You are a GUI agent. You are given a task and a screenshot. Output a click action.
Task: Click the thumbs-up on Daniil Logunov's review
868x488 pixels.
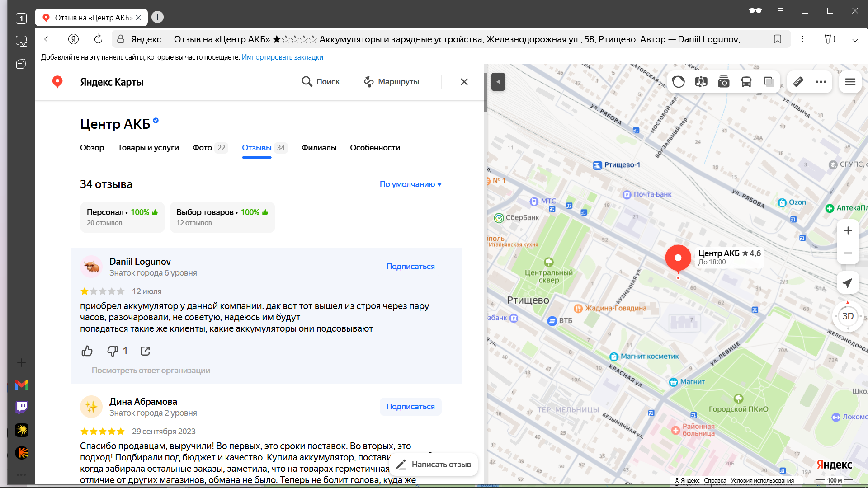pyautogui.click(x=87, y=351)
